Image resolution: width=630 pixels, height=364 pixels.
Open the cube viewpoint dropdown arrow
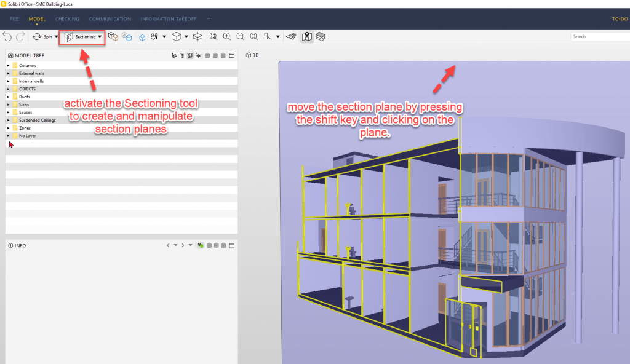[x=186, y=36]
